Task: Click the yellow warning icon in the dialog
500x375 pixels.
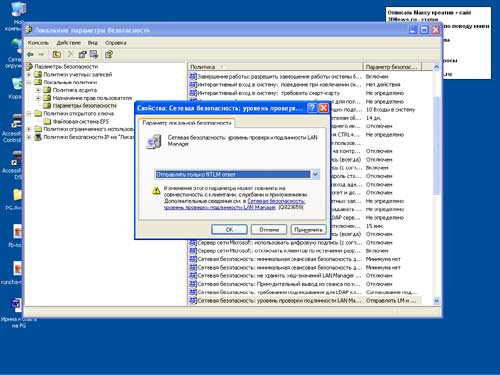Action: (156, 191)
